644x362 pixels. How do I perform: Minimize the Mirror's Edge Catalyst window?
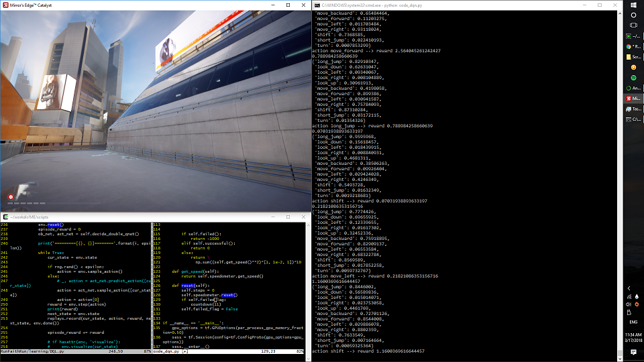pyautogui.click(x=273, y=5)
